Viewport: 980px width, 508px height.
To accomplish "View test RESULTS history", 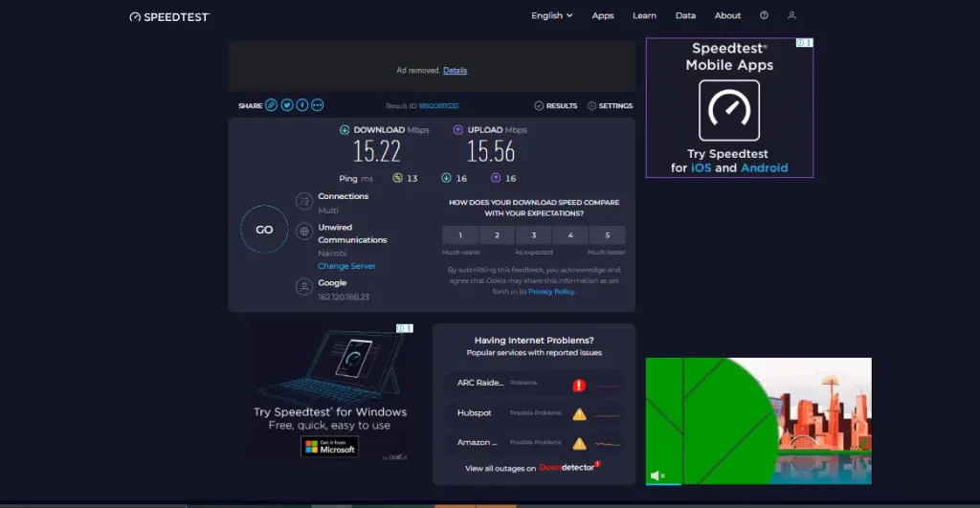I will [x=556, y=105].
